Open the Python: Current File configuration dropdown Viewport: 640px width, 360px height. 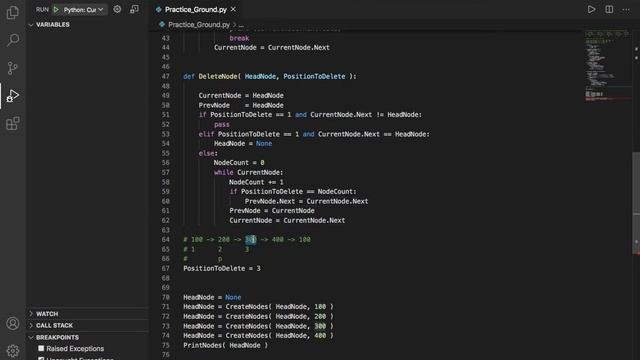[83, 9]
